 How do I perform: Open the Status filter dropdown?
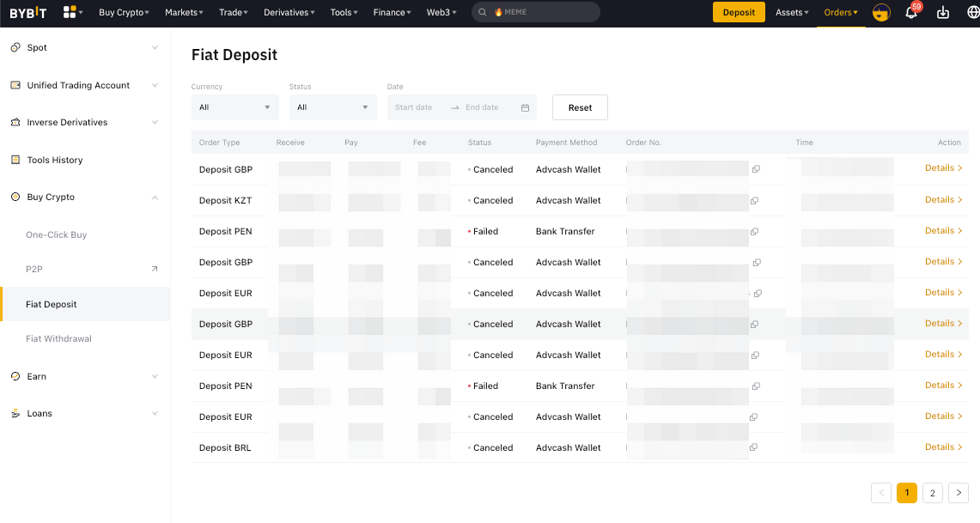tap(332, 107)
